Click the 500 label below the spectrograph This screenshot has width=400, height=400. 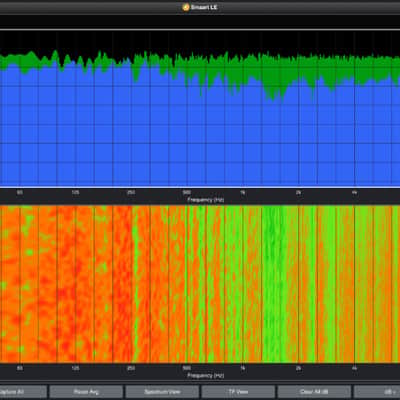(x=187, y=368)
